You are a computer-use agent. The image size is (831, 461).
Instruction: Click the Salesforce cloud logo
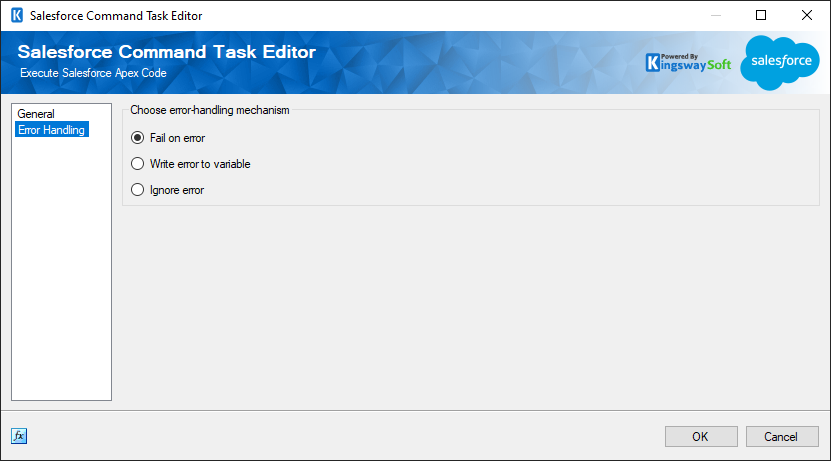pyautogui.click(x=780, y=62)
